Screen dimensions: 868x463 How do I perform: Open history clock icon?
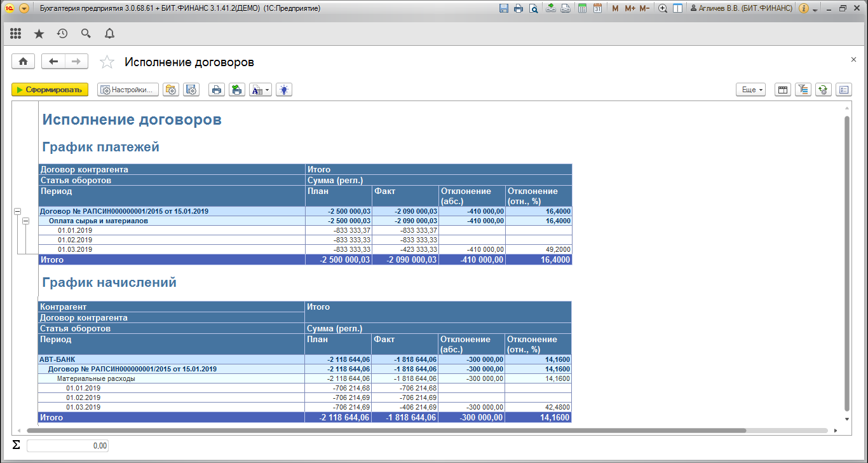[62, 34]
